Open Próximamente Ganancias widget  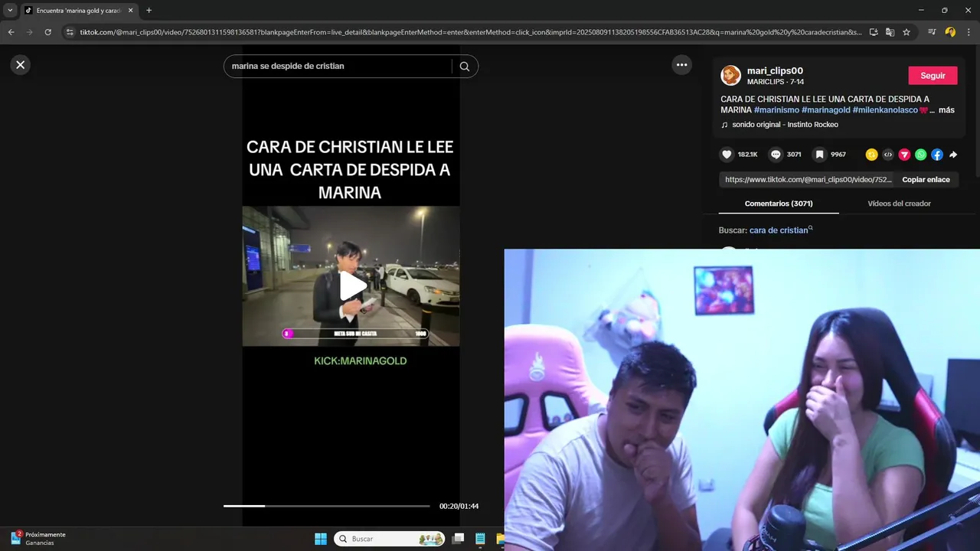coord(38,539)
